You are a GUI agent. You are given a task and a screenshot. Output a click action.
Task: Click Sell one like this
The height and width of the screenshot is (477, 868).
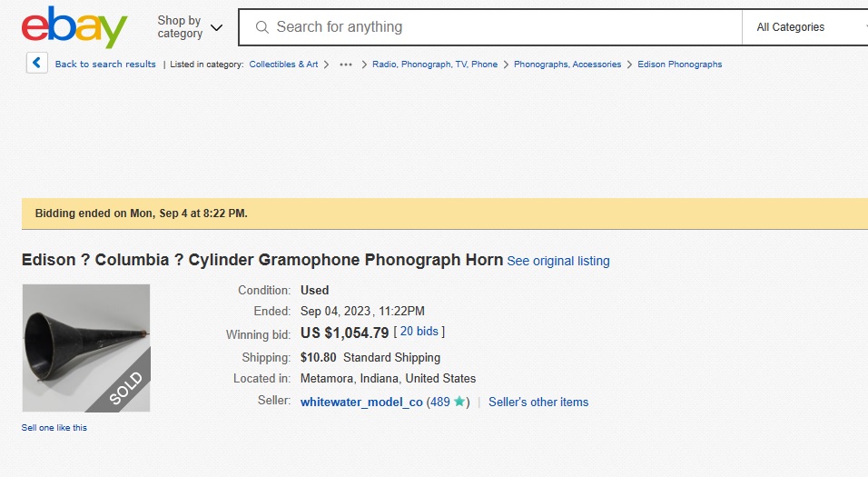point(54,427)
